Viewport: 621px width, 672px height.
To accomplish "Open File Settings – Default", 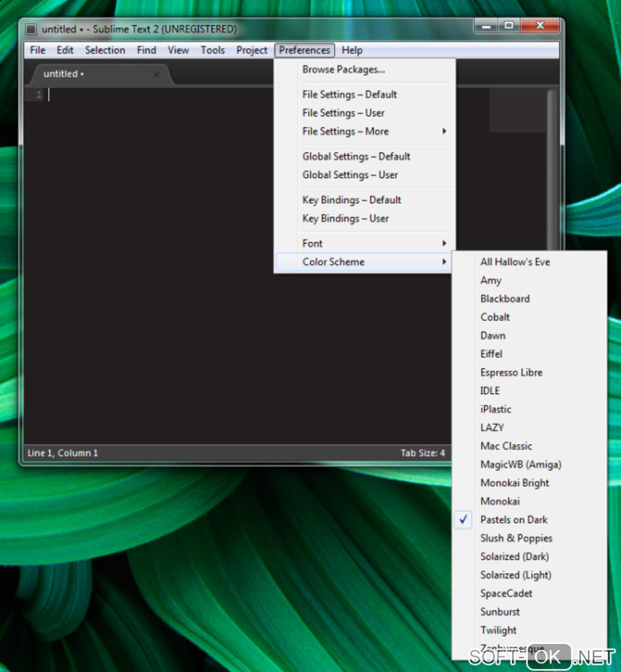I will point(365,94).
